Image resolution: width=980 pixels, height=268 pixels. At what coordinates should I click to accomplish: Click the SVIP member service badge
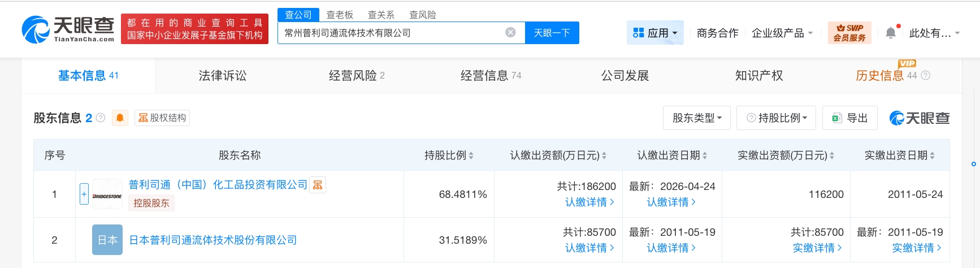click(x=849, y=33)
